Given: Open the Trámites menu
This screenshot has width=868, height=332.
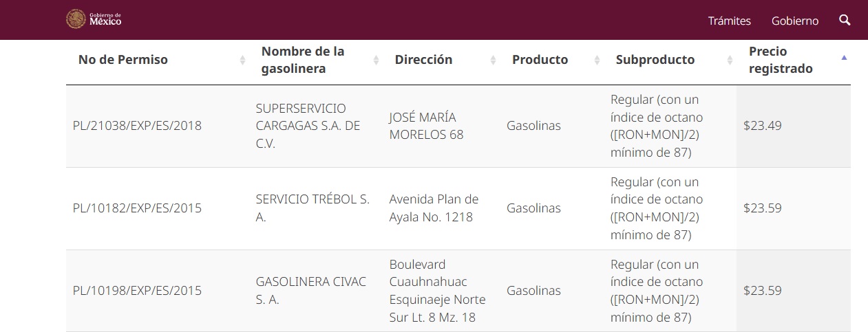Looking at the screenshot, I should tap(729, 21).
